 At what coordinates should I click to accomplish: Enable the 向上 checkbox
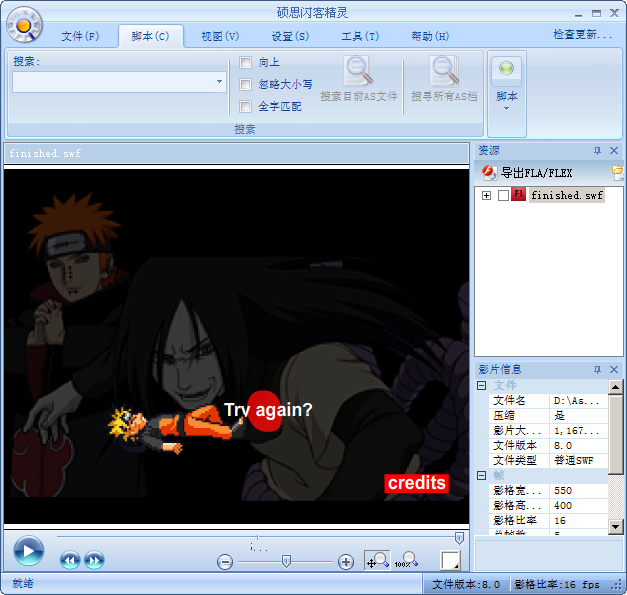tap(245, 62)
